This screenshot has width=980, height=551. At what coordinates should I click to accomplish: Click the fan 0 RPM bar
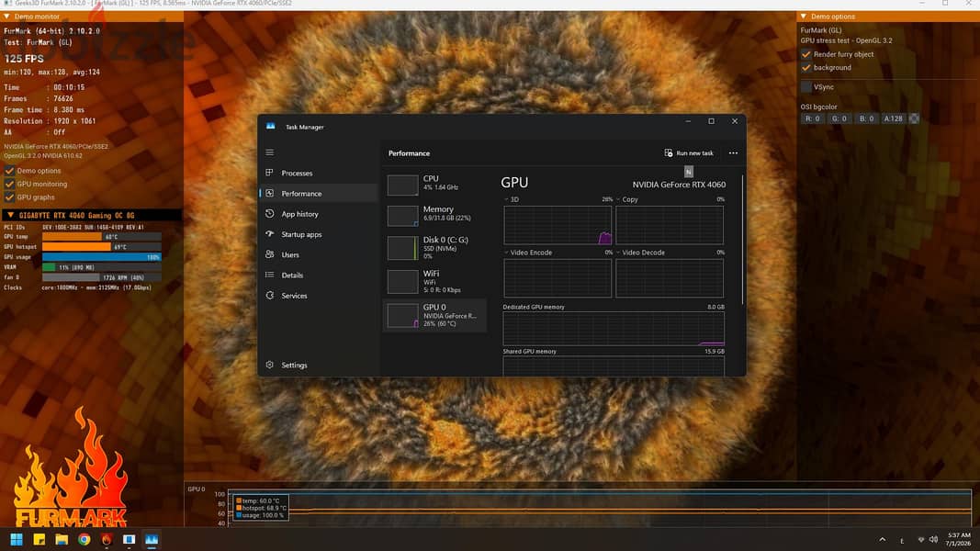coord(101,276)
